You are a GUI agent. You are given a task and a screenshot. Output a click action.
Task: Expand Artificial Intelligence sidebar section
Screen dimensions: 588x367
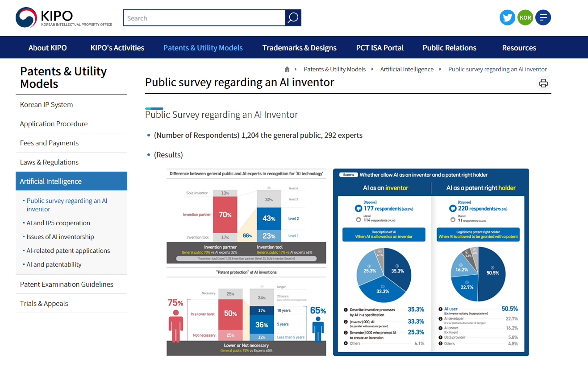[x=51, y=181]
